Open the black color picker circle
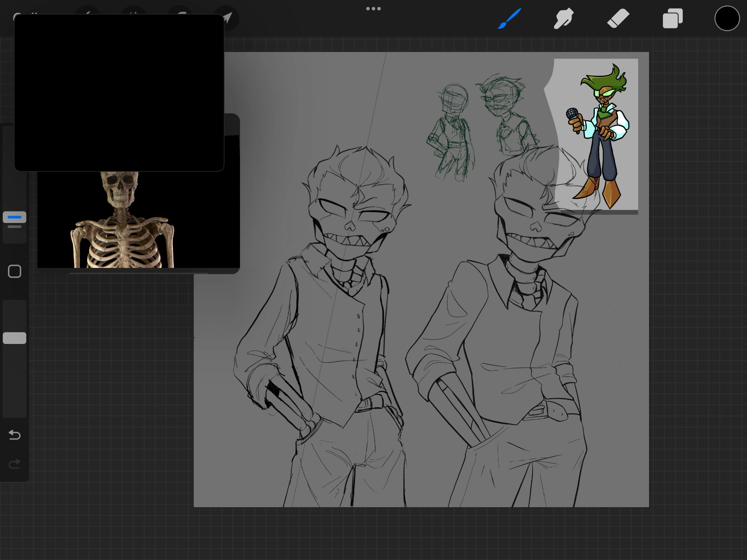Image resolution: width=747 pixels, height=560 pixels. [x=727, y=19]
